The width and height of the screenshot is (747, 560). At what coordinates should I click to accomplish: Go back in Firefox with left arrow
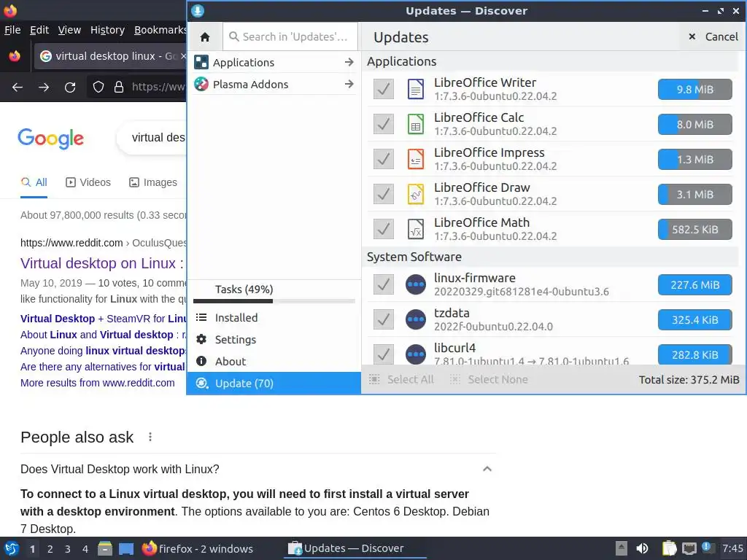pyautogui.click(x=18, y=87)
